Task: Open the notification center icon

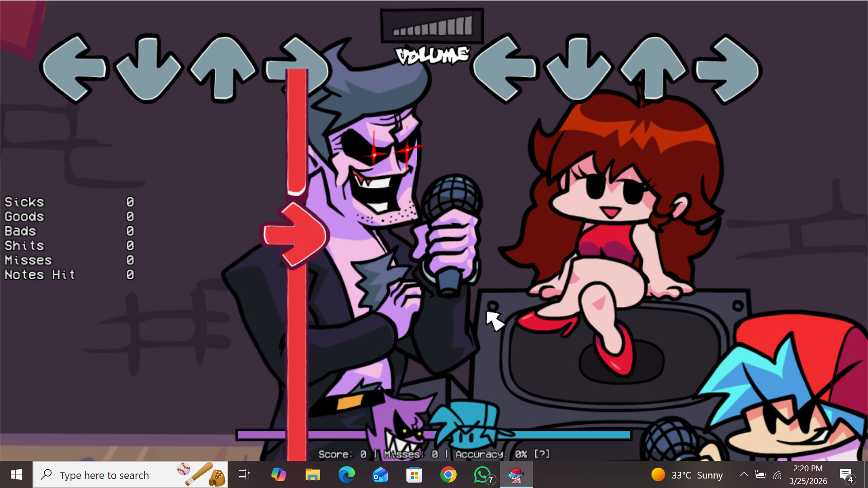Action: (846, 475)
